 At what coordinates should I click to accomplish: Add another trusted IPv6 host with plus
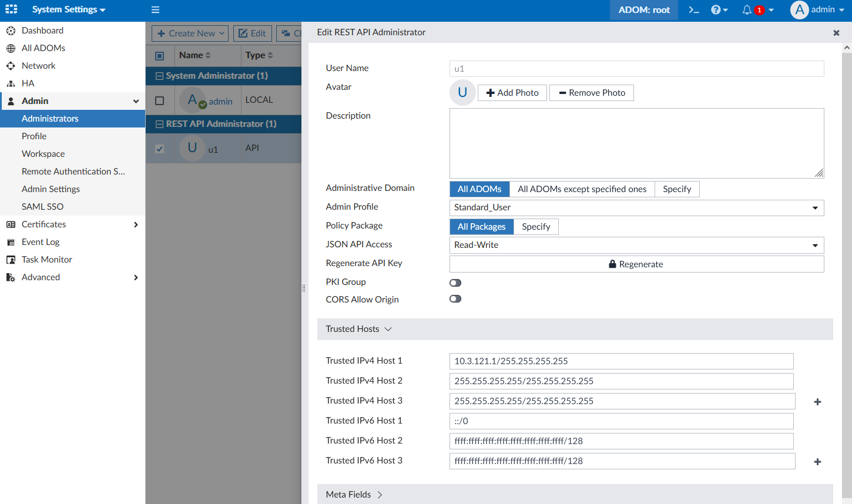pos(817,462)
